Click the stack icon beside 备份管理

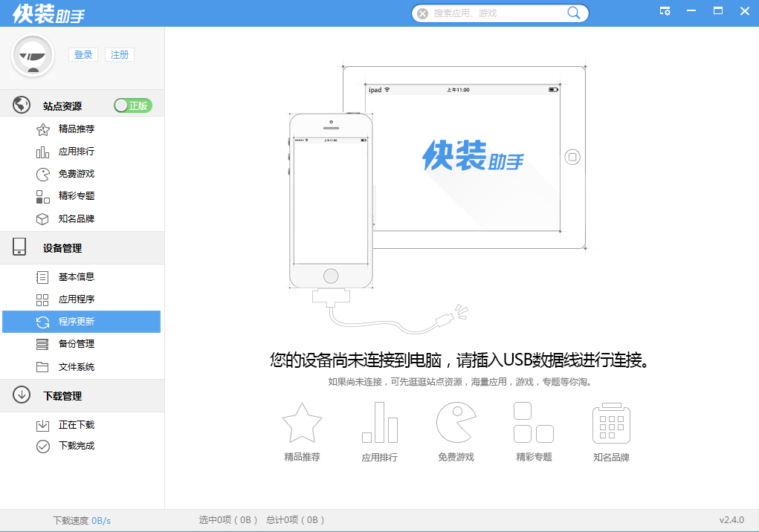(x=42, y=344)
